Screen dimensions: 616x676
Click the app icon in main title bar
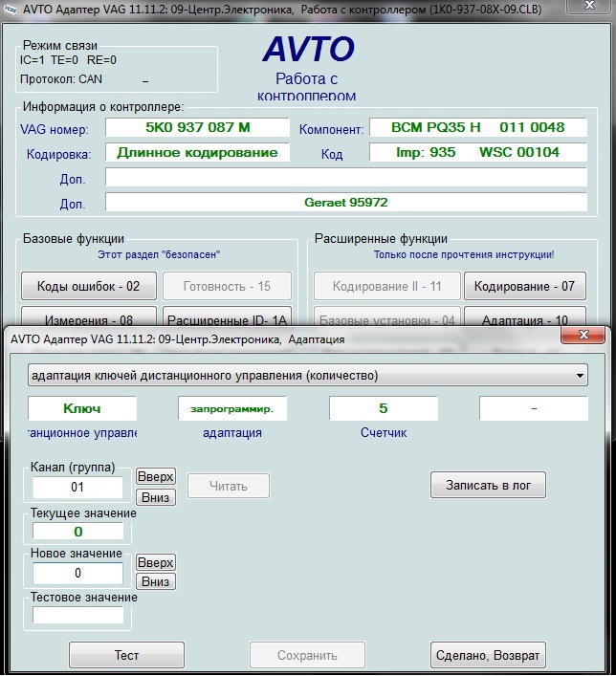click(10, 9)
